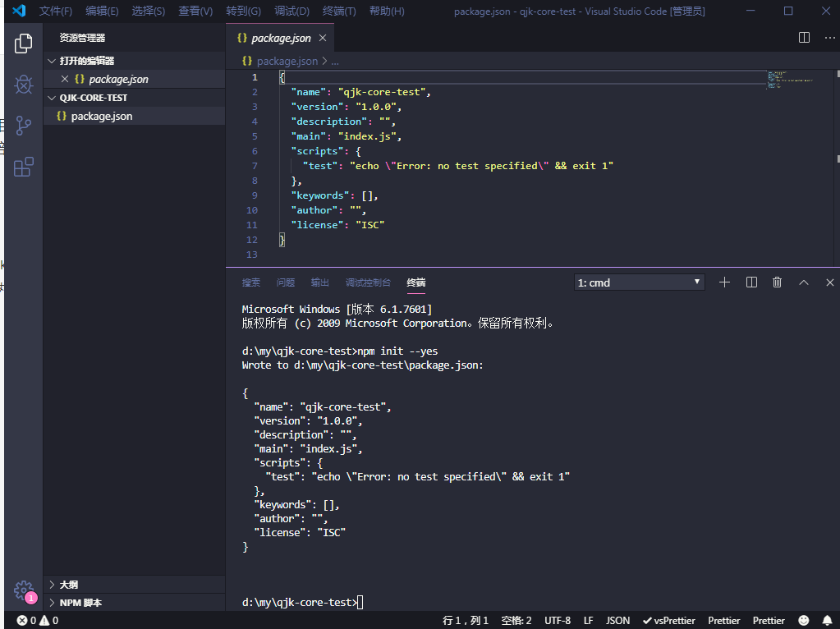
Task: Open the Explorer view in activity bar
Action: (23, 44)
